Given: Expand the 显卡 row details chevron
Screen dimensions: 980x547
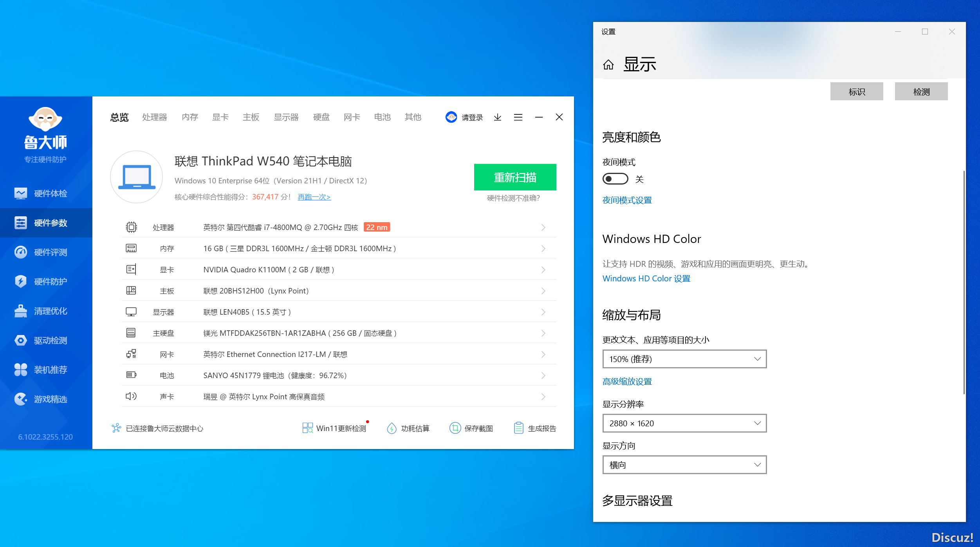Looking at the screenshot, I should tap(543, 270).
